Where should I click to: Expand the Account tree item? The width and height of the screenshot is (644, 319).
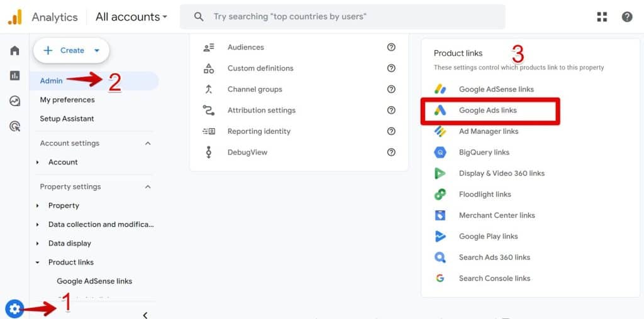tap(37, 163)
